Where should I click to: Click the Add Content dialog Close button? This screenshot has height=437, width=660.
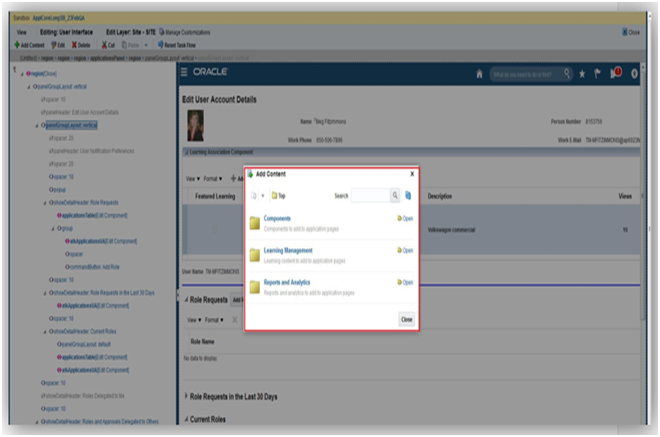click(407, 320)
